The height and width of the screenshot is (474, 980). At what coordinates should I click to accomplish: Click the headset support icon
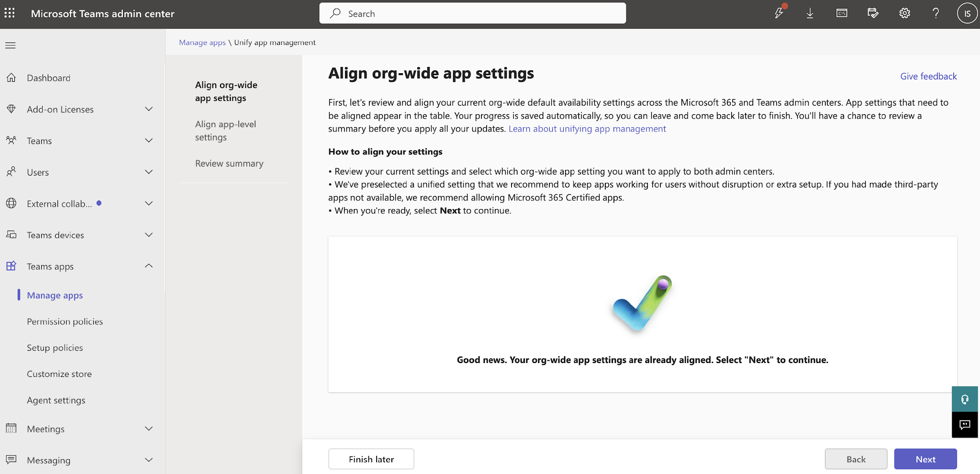(x=965, y=399)
